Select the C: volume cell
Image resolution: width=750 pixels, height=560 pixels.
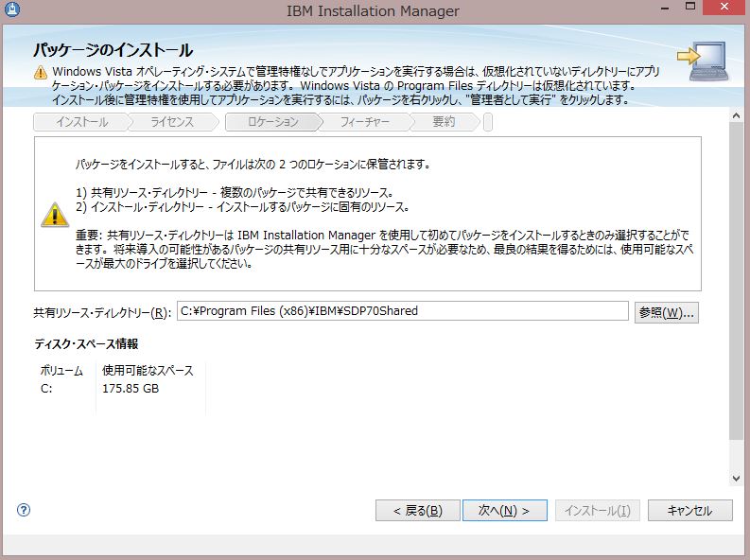pos(46,389)
